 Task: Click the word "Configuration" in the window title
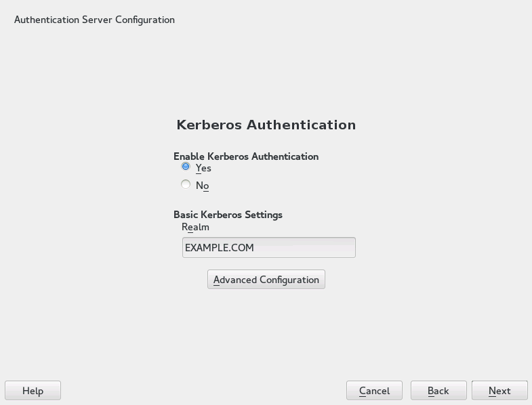(145, 20)
